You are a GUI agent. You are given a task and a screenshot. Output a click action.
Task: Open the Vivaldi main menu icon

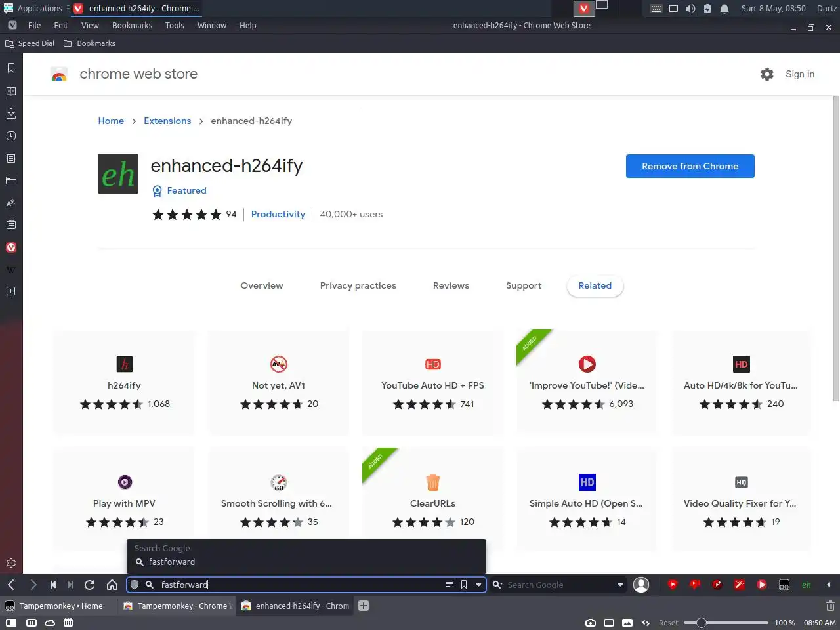click(x=12, y=25)
